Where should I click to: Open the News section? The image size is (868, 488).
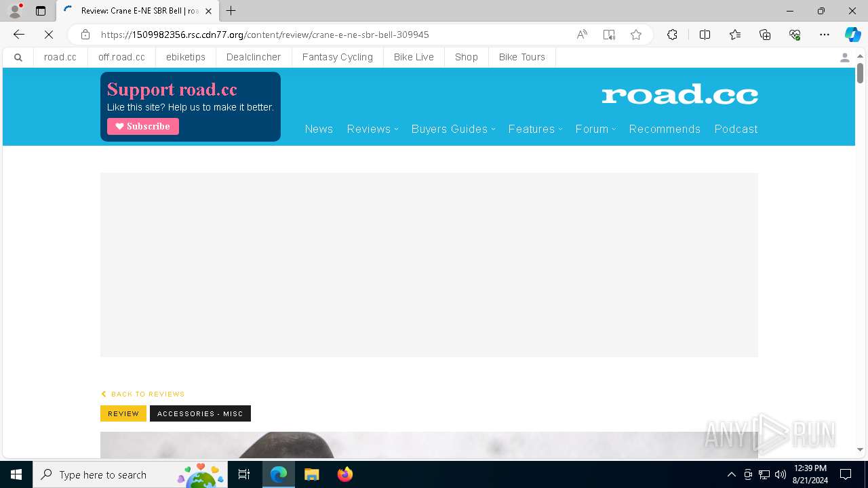click(319, 129)
